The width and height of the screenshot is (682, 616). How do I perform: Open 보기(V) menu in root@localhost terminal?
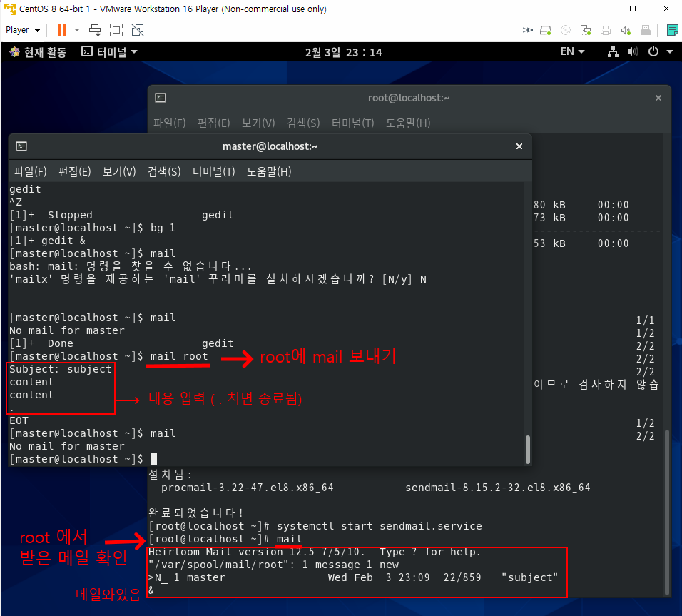coord(258,123)
